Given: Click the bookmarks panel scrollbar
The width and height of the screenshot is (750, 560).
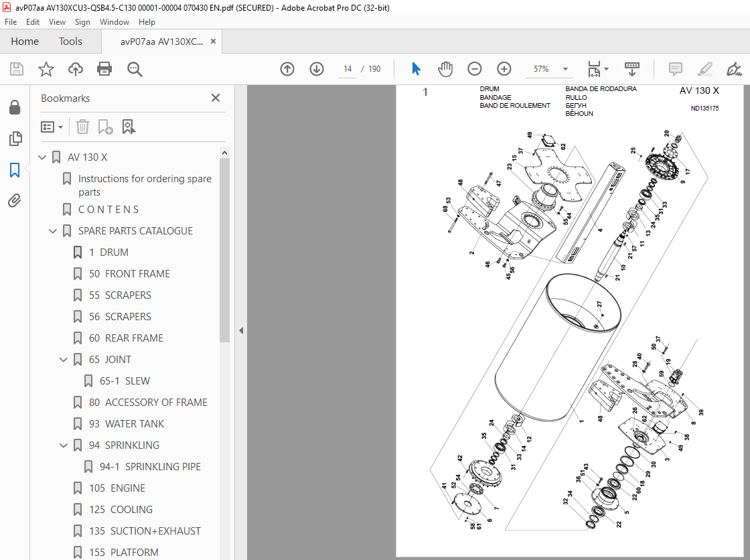Looking at the screenshot, I should click(225, 250).
